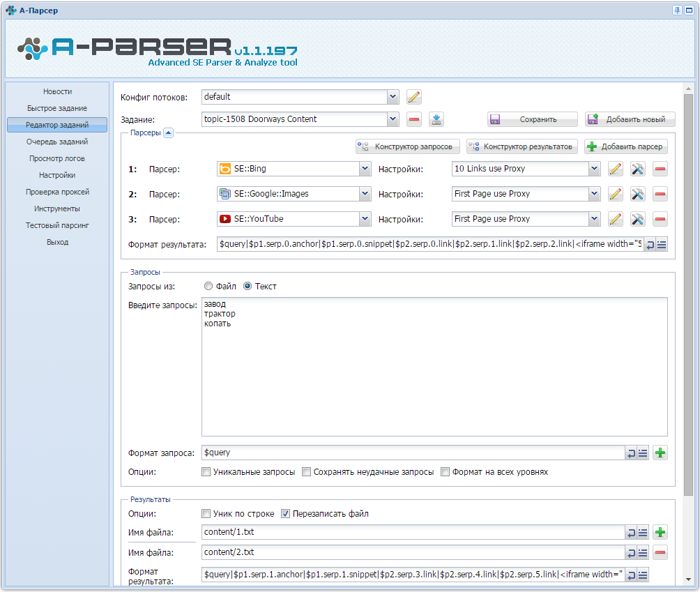Remove the SE::Bing parser row

click(660, 169)
